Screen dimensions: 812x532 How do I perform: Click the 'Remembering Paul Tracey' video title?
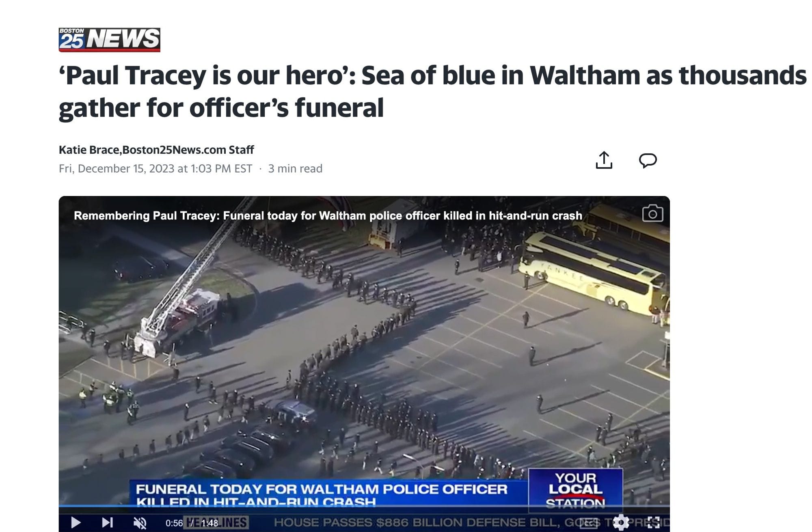tap(328, 215)
